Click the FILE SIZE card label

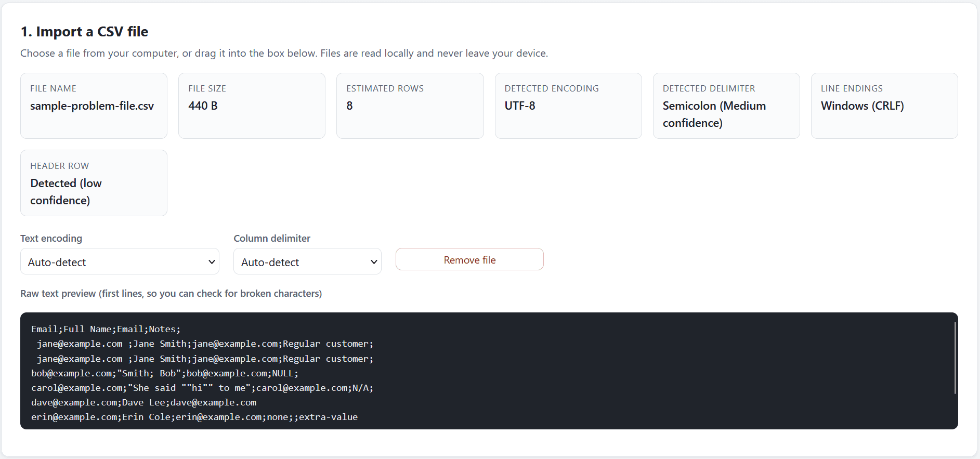207,88
